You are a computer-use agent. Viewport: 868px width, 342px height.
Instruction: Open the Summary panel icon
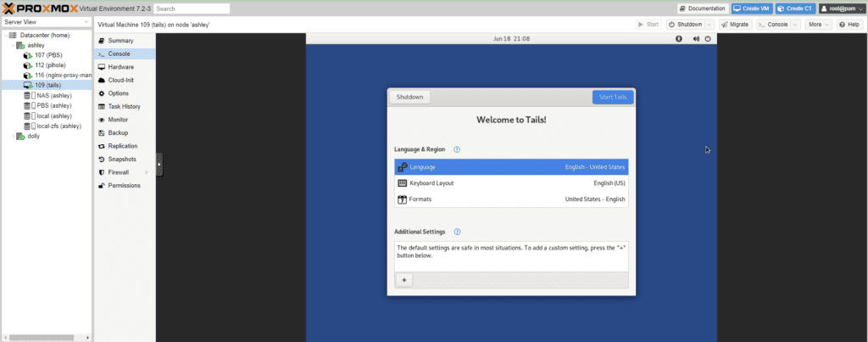pos(102,41)
